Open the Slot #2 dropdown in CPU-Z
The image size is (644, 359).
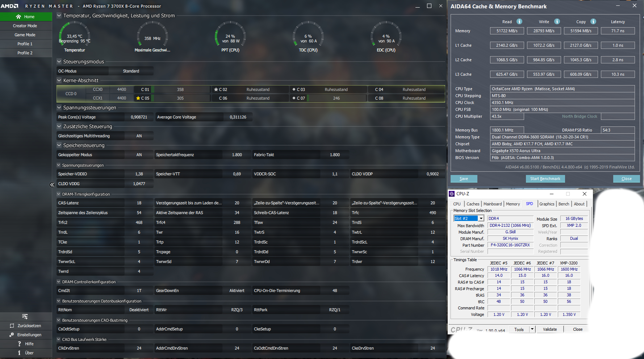481,218
